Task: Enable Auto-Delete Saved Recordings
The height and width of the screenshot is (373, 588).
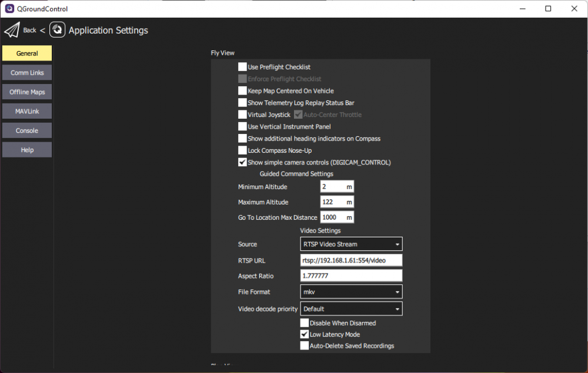Action: [305, 346]
